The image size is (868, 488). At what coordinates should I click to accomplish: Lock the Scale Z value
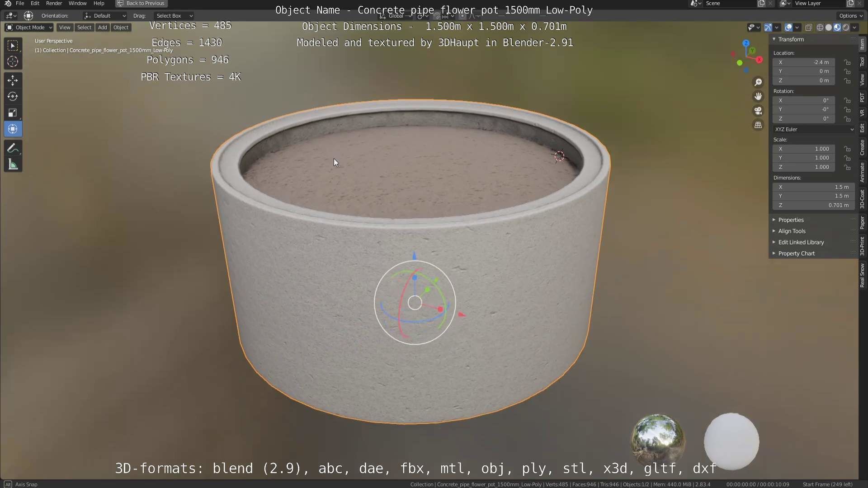point(847,167)
